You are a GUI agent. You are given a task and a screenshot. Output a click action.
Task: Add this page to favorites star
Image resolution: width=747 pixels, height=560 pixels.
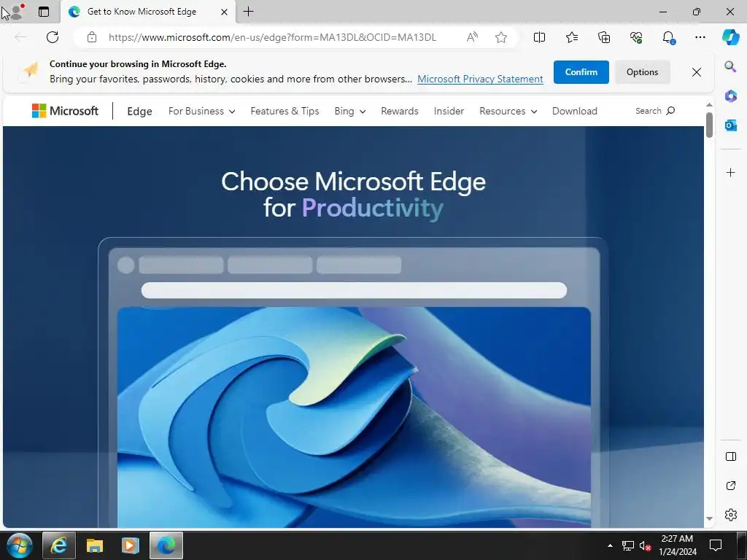coord(500,37)
